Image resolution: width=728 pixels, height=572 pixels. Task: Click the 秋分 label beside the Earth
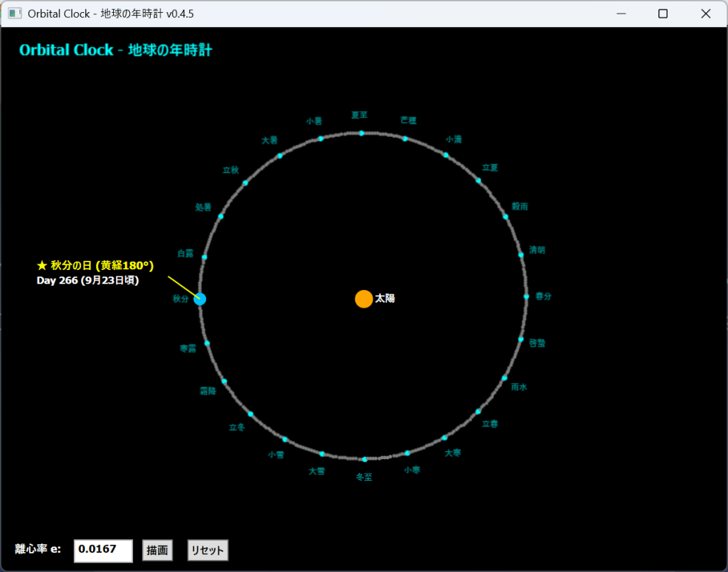181,298
